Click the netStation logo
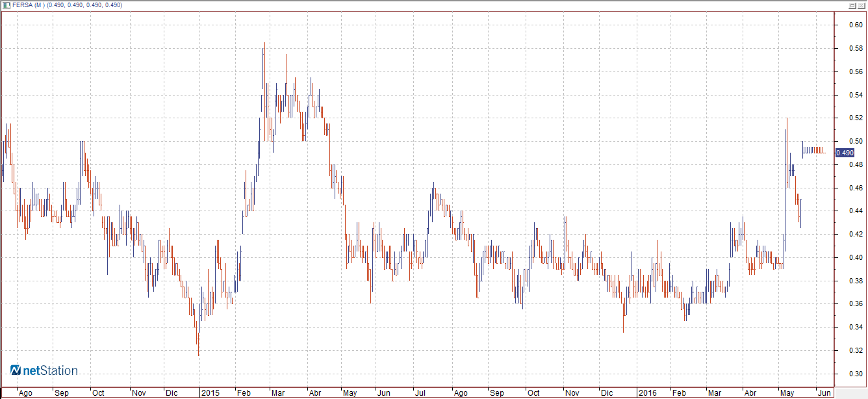Image resolution: width=868 pixels, height=399 pixels. (x=44, y=370)
